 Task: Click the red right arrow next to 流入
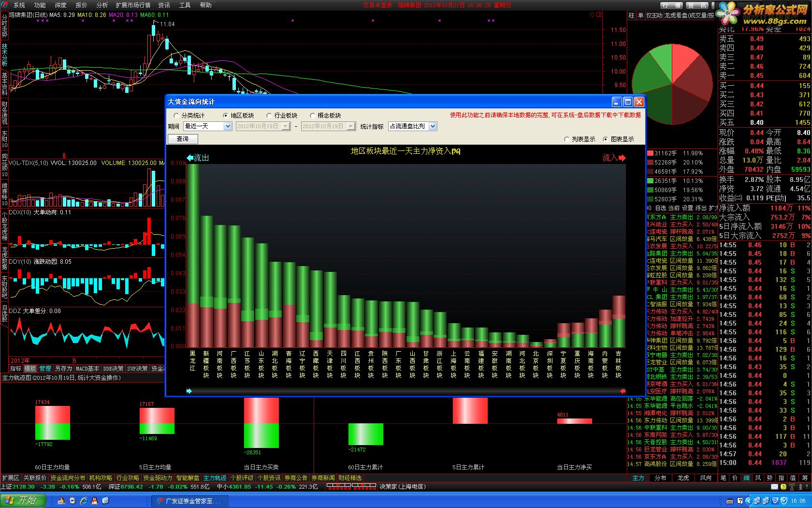click(x=622, y=158)
